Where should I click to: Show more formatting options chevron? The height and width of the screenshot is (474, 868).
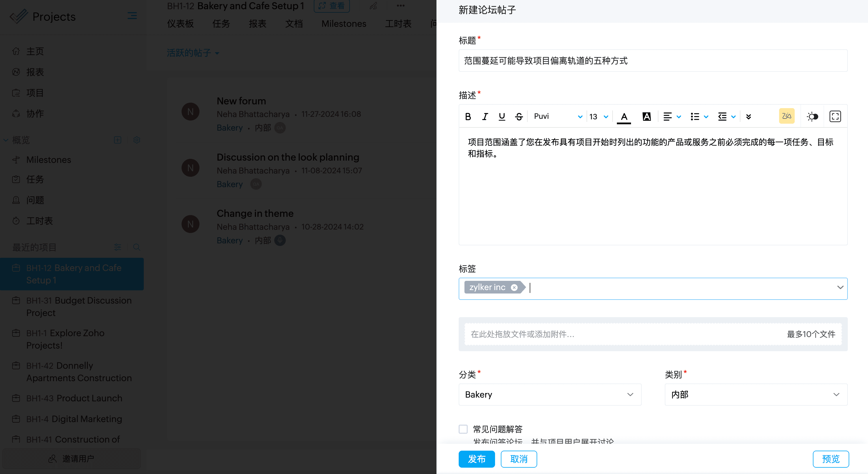click(x=748, y=116)
